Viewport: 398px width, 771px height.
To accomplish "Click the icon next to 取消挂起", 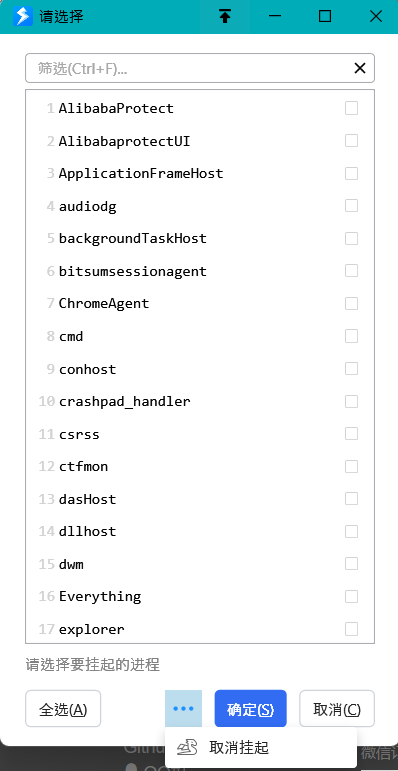I will pyautogui.click(x=187, y=748).
